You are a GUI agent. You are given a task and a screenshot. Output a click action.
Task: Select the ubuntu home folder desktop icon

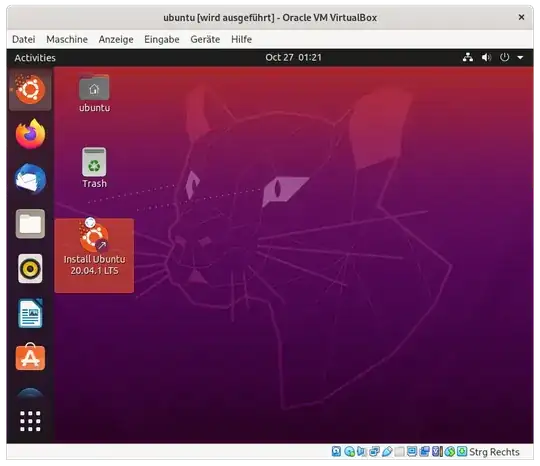pos(94,93)
